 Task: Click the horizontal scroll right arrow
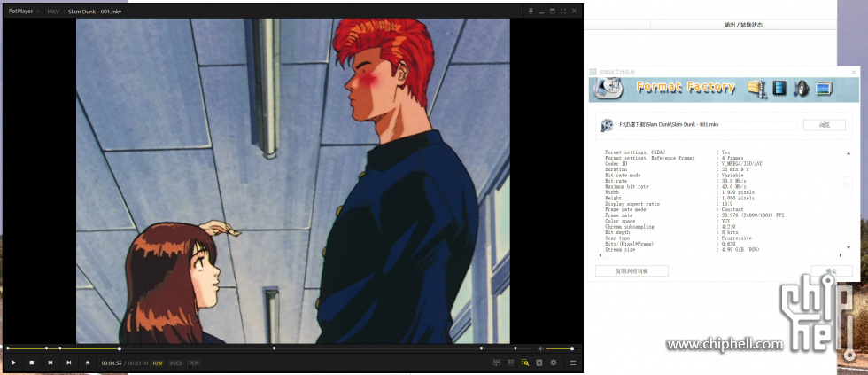(841, 255)
